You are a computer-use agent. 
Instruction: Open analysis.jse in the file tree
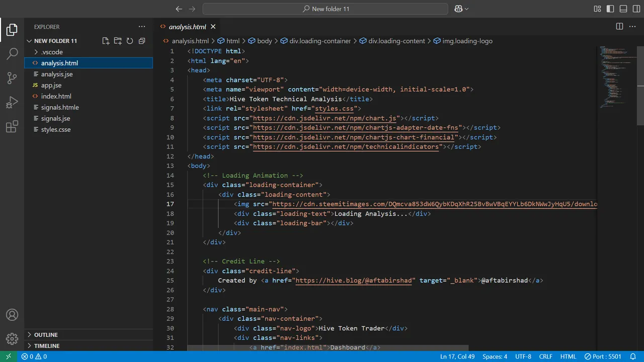click(89, 74)
